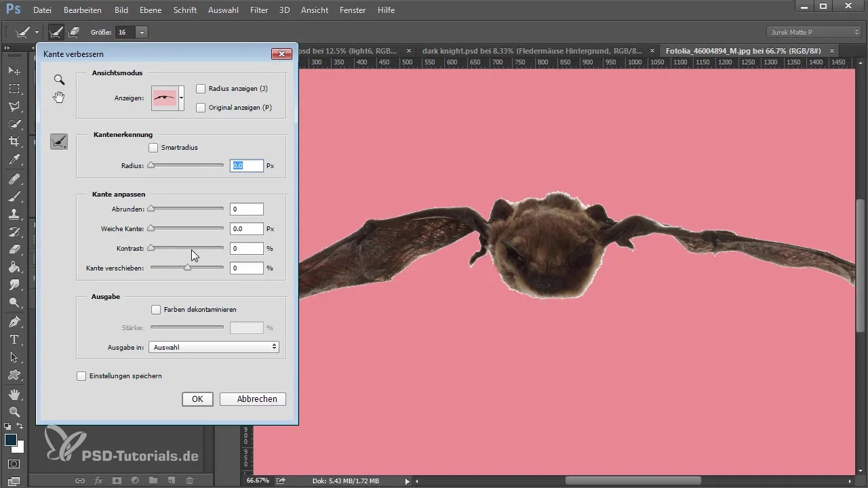Select the Dodge tool
The image size is (868, 488).
14,302
